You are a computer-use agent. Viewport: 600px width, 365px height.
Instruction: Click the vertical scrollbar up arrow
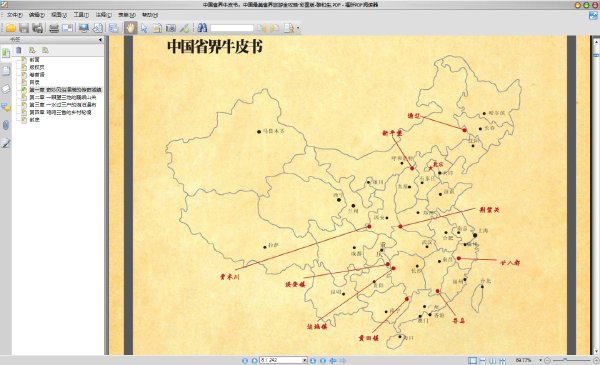click(596, 42)
